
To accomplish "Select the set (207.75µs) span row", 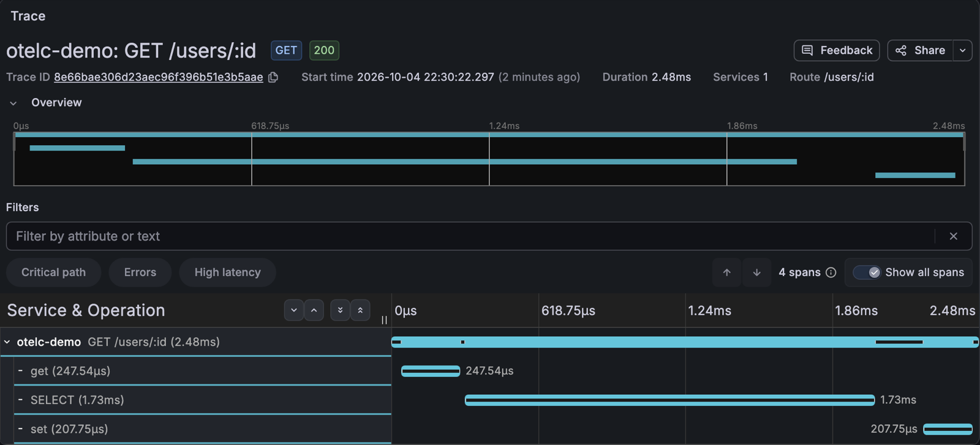I will point(202,429).
